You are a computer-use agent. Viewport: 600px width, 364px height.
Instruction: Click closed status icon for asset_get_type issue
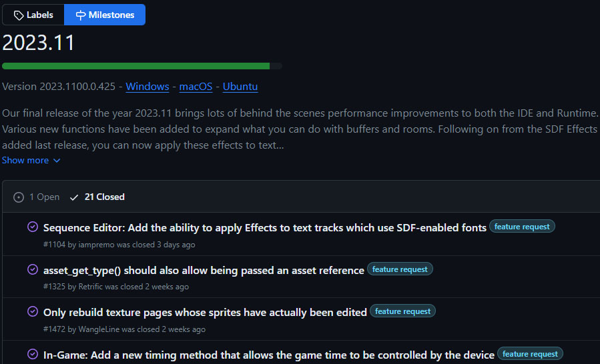tap(33, 269)
